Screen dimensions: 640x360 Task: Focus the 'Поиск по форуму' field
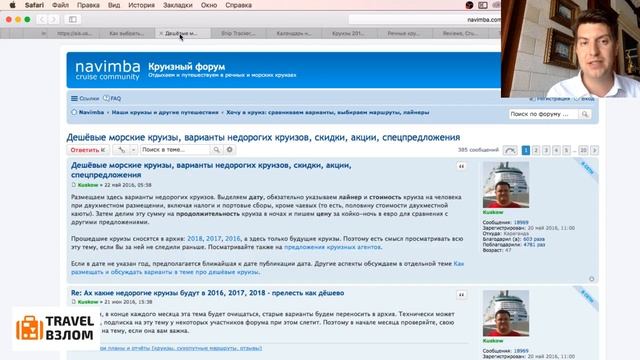pyautogui.click(x=543, y=114)
